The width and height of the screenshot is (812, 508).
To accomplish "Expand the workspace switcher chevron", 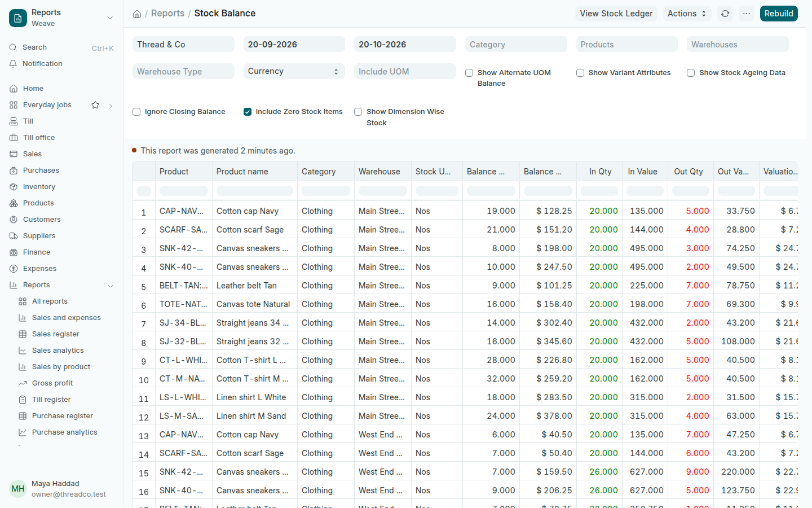I will pyautogui.click(x=110, y=18).
